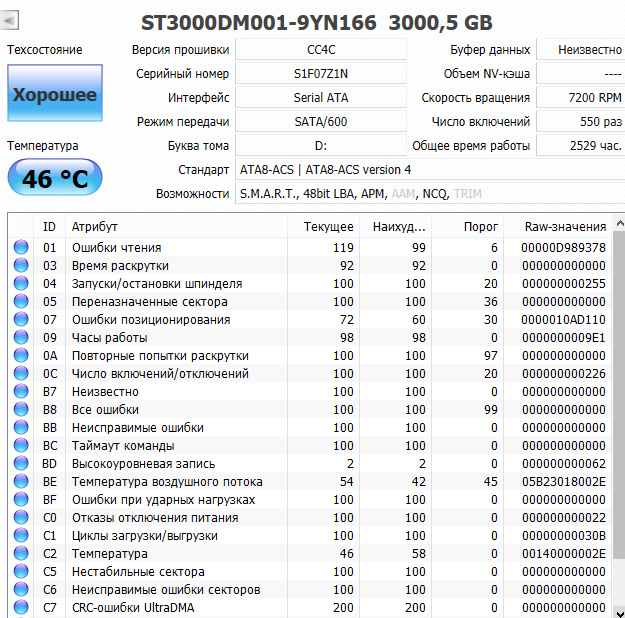Click the attribute list vertical scrollbar thumb
Screen dimensions: 625x618
pyautogui.click(x=619, y=395)
